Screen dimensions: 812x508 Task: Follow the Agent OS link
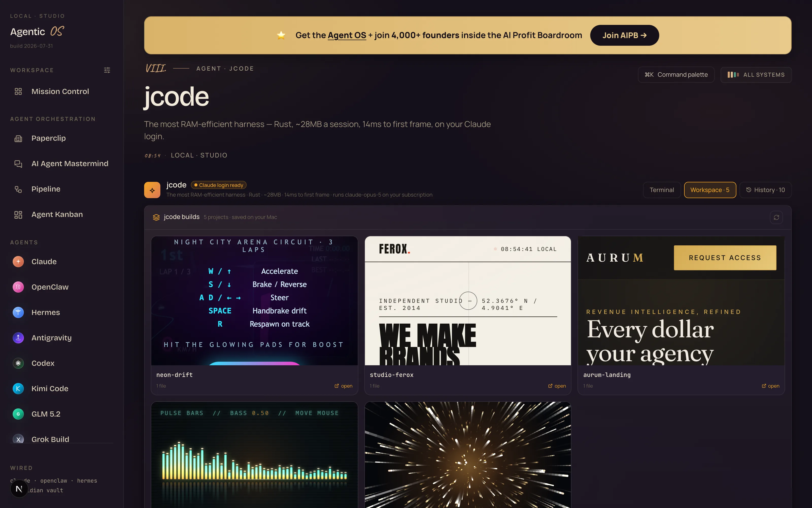point(347,35)
